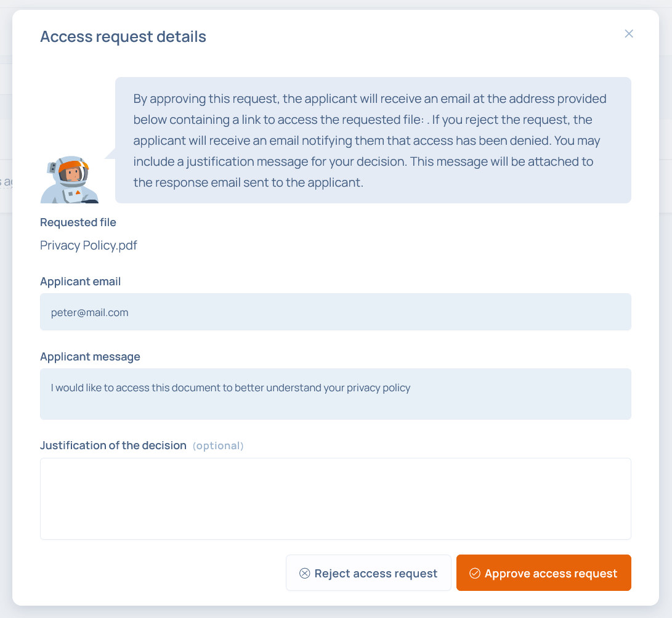
Task: Click the "(optional)" hint text
Action: point(218,446)
